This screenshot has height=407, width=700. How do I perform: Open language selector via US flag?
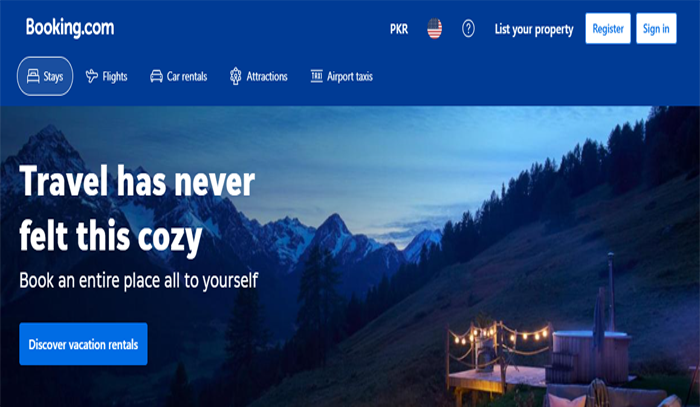[434, 29]
